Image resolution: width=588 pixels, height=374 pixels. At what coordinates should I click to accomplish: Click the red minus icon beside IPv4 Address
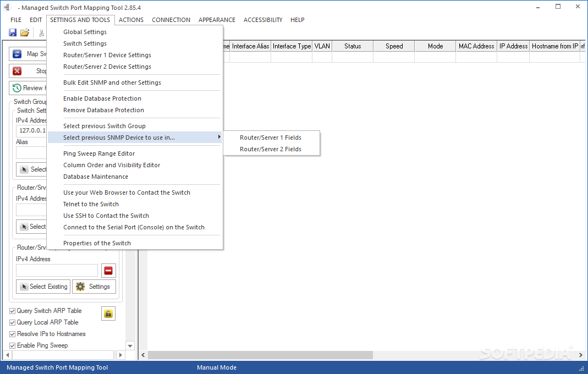108,271
